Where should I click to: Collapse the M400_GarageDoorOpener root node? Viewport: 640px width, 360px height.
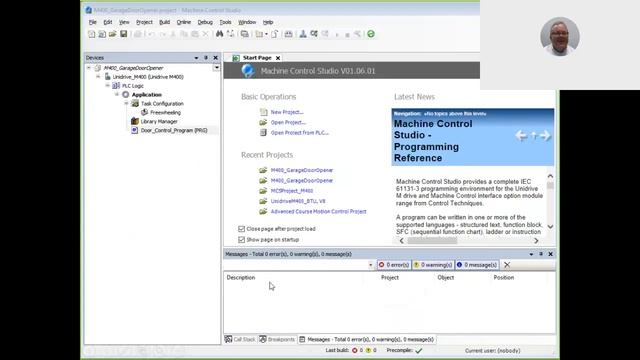89,68
